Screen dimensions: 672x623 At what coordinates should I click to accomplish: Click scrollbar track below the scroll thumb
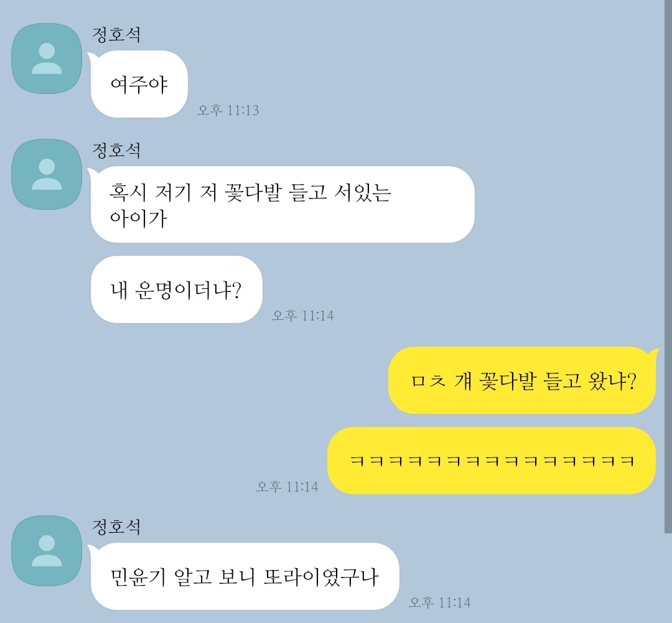(x=668, y=578)
